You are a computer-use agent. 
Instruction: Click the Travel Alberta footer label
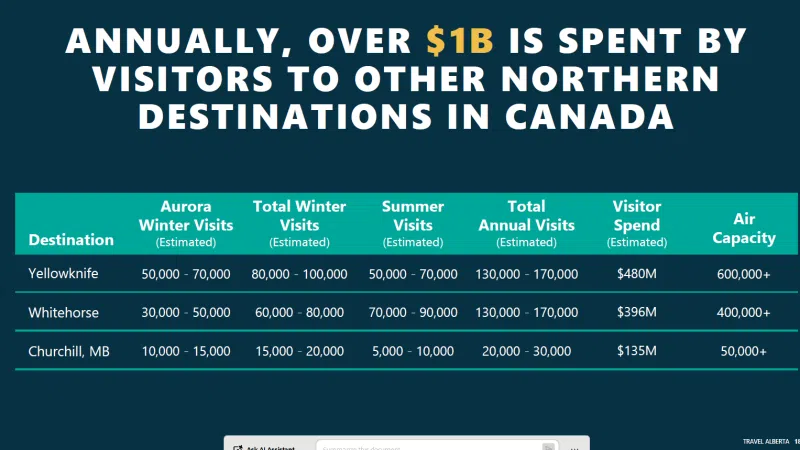(x=765, y=441)
